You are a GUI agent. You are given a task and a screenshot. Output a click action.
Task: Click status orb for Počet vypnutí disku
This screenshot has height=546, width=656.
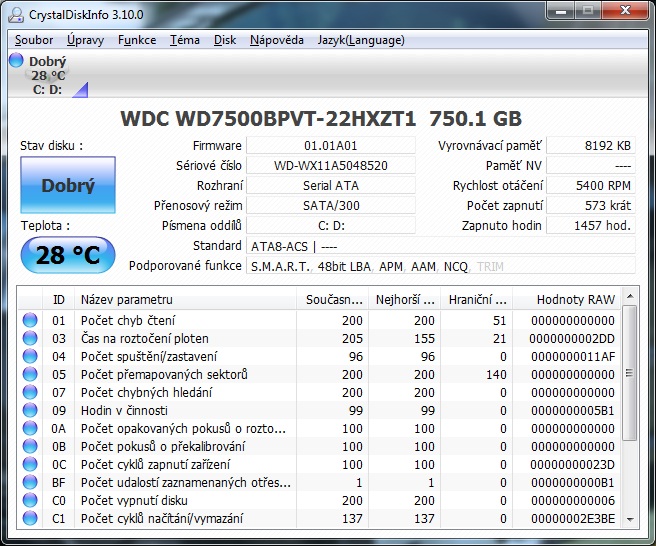point(30,500)
